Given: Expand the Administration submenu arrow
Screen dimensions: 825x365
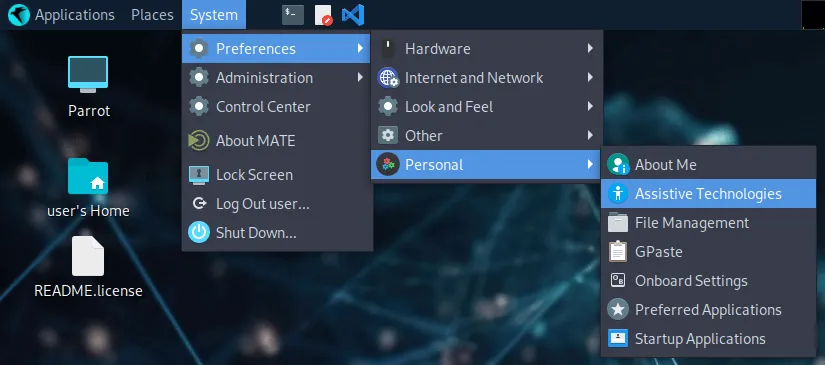Looking at the screenshot, I should click(360, 77).
